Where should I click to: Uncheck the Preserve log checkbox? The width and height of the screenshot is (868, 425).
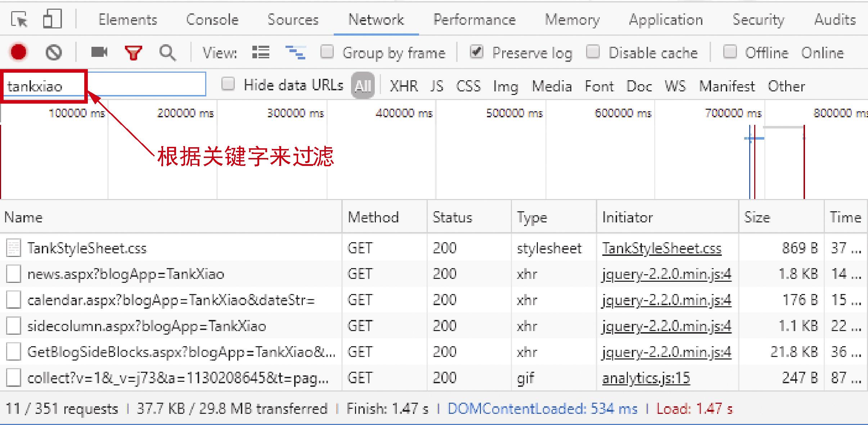pyautogui.click(x=476, y=52)
